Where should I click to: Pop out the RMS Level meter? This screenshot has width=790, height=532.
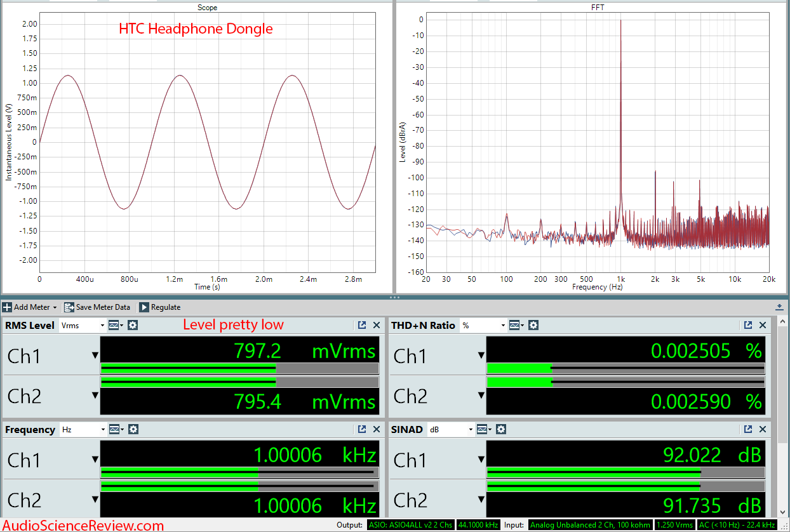(x=362, y=325)
